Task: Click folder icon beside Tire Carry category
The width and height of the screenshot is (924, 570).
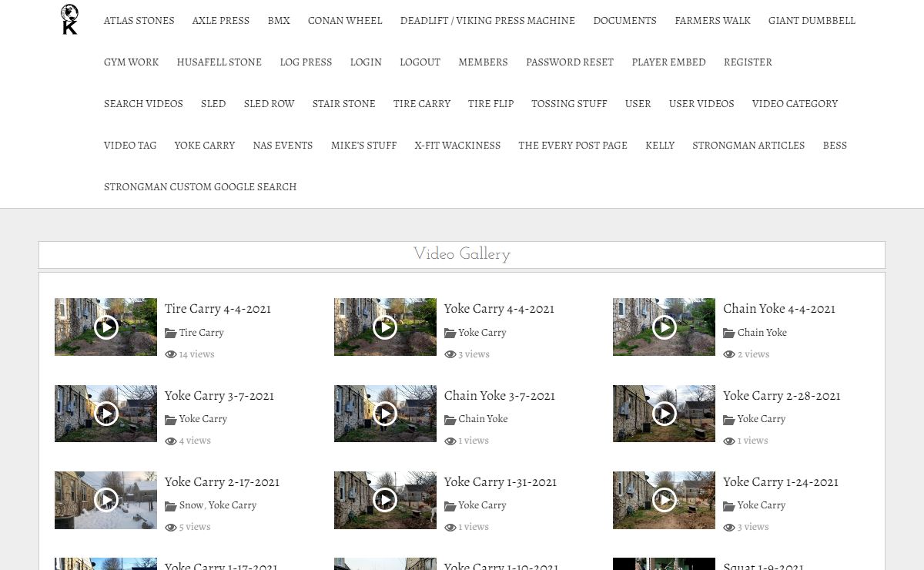Action: tap(170, 334)
